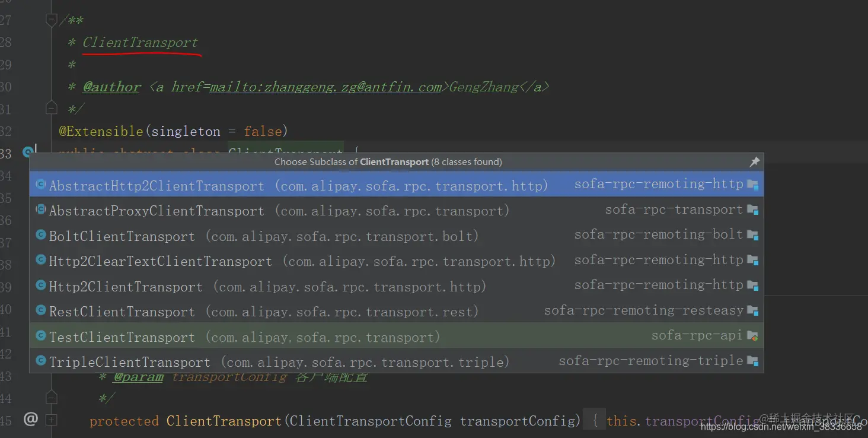Viewport: 868px width, 438px height.
Task: Click class icon beside TripleClientTransport
Action: point(41,361)
